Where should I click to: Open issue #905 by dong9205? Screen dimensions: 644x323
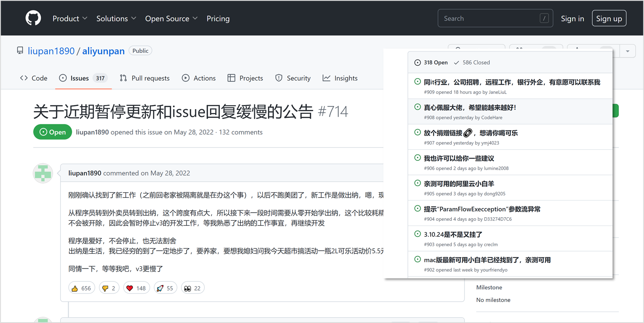459,184
